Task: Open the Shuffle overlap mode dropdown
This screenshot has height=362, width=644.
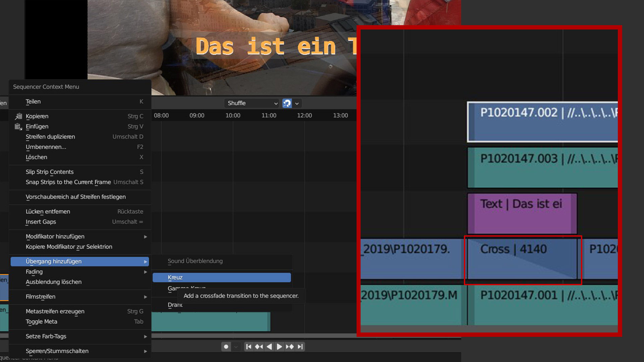Action: point(252,103)
